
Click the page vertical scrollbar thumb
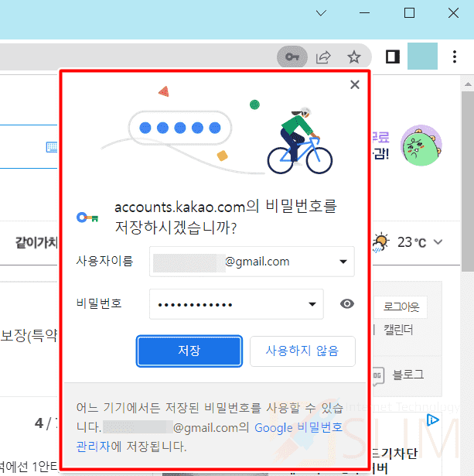[x=468, y=182]
